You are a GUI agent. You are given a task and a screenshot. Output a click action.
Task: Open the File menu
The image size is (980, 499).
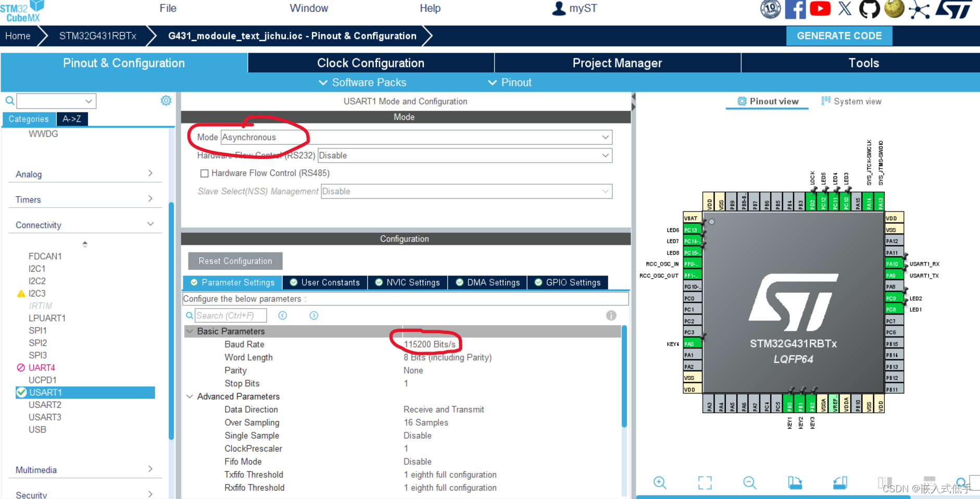[168, 8]
